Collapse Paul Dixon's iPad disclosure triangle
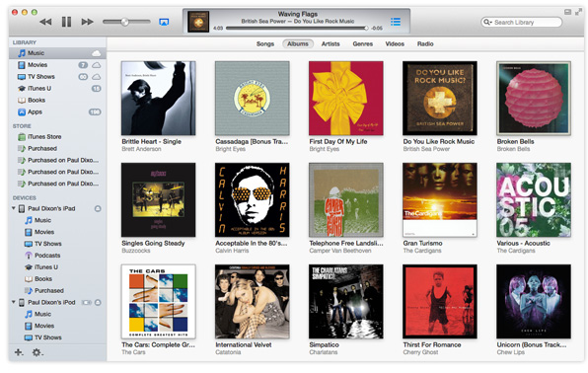 (14, 208)
